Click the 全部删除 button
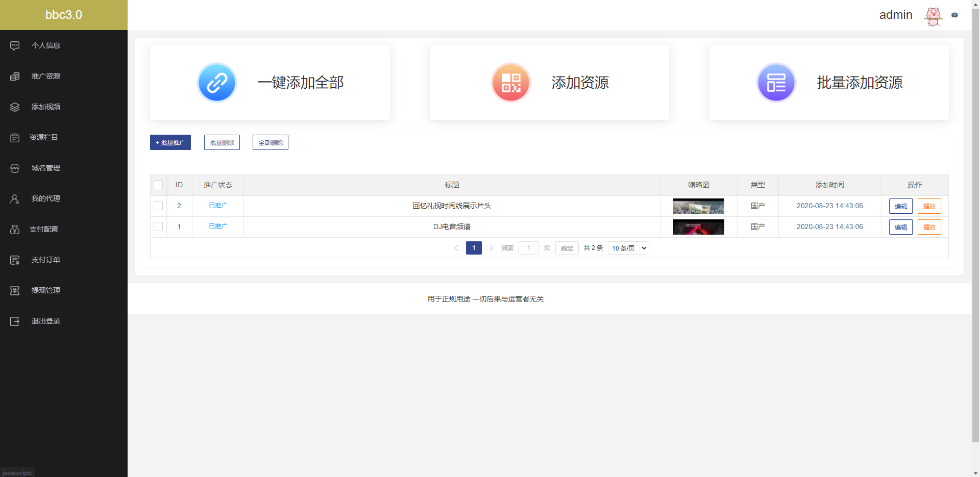This screenshot has height=477, width=980. [270, 142]
